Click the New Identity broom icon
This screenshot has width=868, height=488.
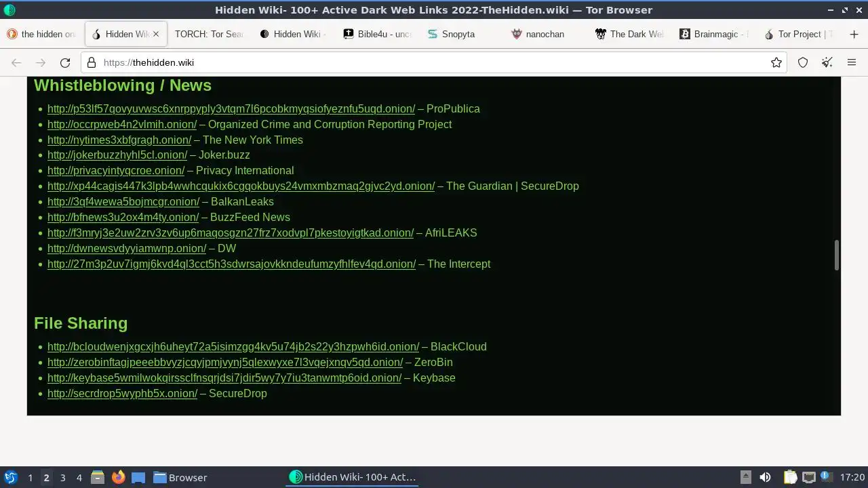tap(827, 62)
